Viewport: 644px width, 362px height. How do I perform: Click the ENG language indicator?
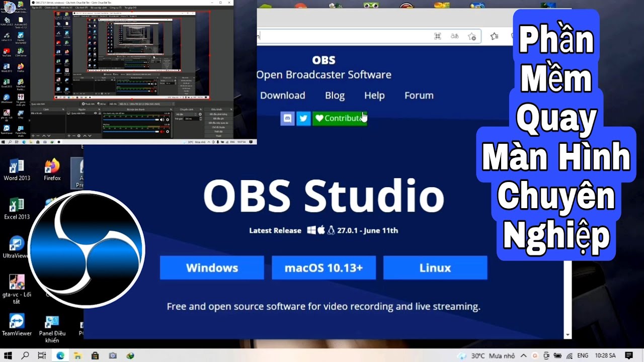(x=582, y=355)
